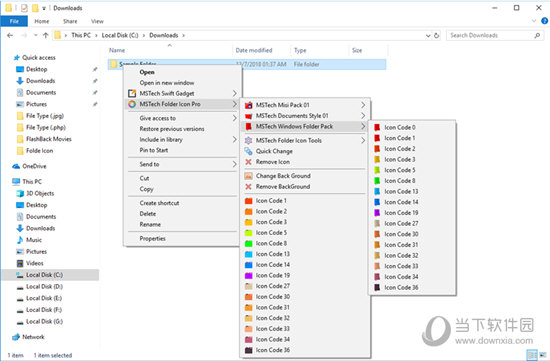The height and width of the screenshot is (361, 550).
Task: Click the Videos film icon in the sidebar
Action: tap(20, 263)
